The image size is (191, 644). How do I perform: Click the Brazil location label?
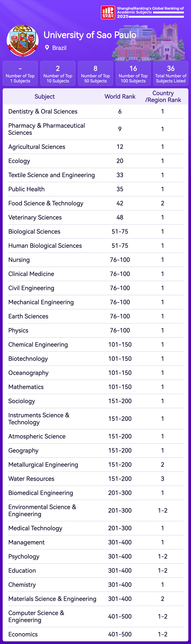pyautogui.click(x=59, y=48)
